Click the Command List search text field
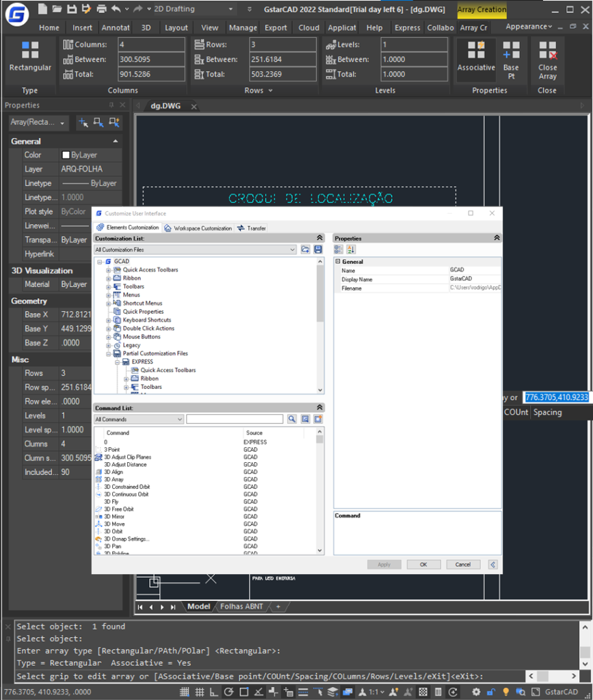Image resolution: width=593 pixels, height=700 pixels. 235,419
